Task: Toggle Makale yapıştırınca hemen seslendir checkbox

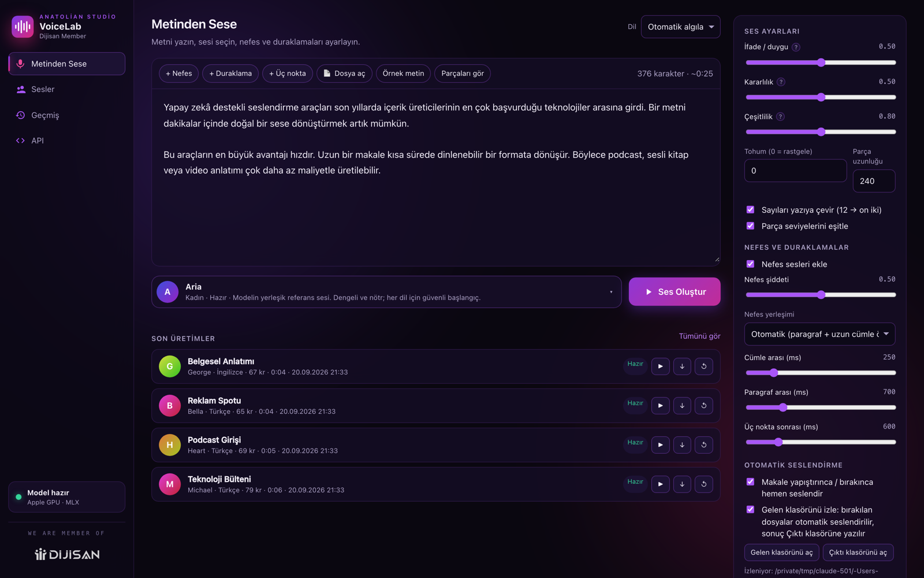Action: coord(750,482)
